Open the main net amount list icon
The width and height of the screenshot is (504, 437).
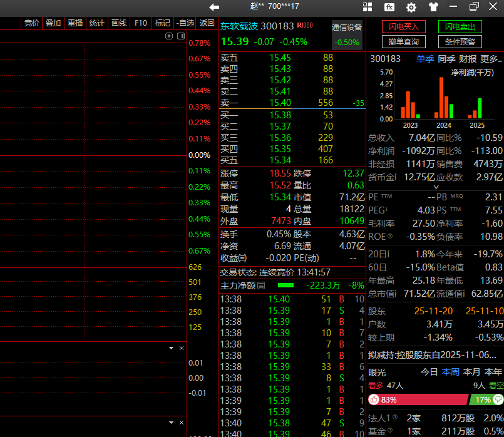point(261,285)
